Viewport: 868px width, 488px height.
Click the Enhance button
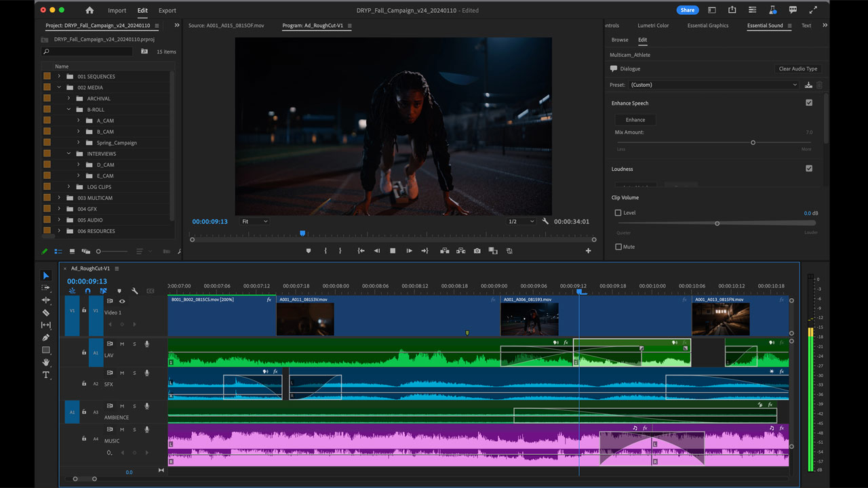(635, 119)
